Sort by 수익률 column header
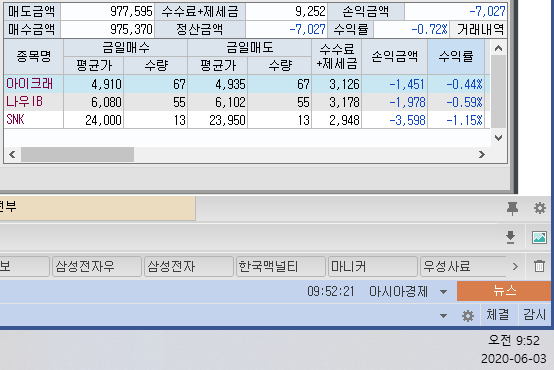554x370 pixels. coord(456,56)
